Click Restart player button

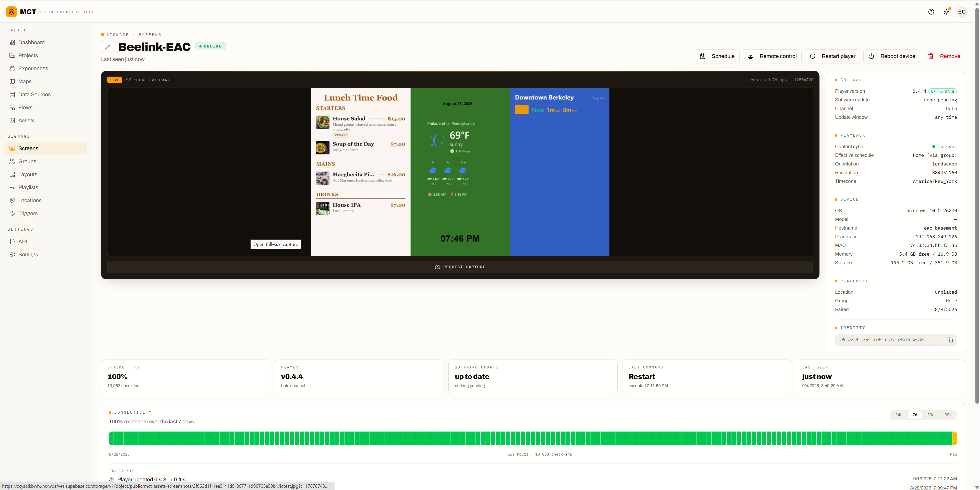click(x=832, y=56)
